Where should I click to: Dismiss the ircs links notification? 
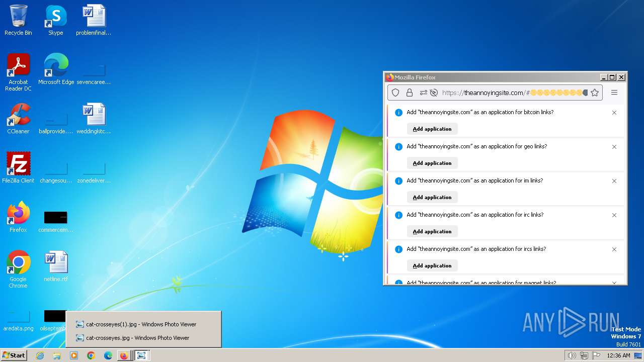tap(614, 249)
